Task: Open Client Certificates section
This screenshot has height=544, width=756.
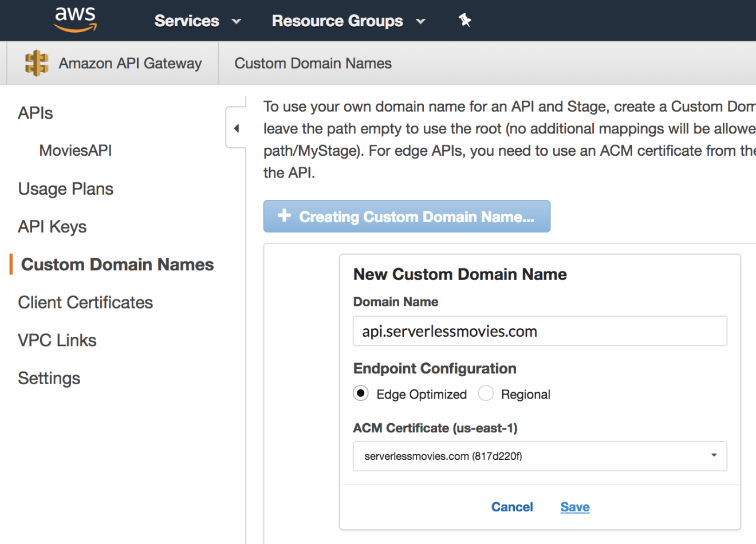Action: 85,302
